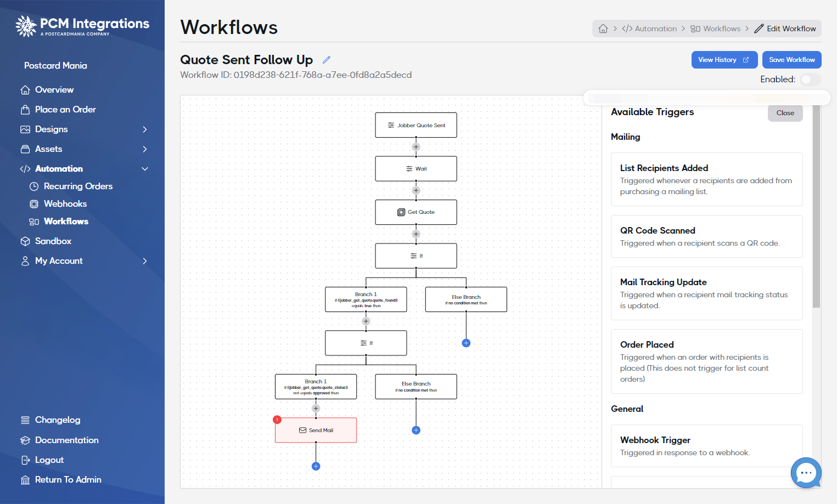Select the Webhook Trigger card
Screen dimensions: 837x504
tap(707, 446)
